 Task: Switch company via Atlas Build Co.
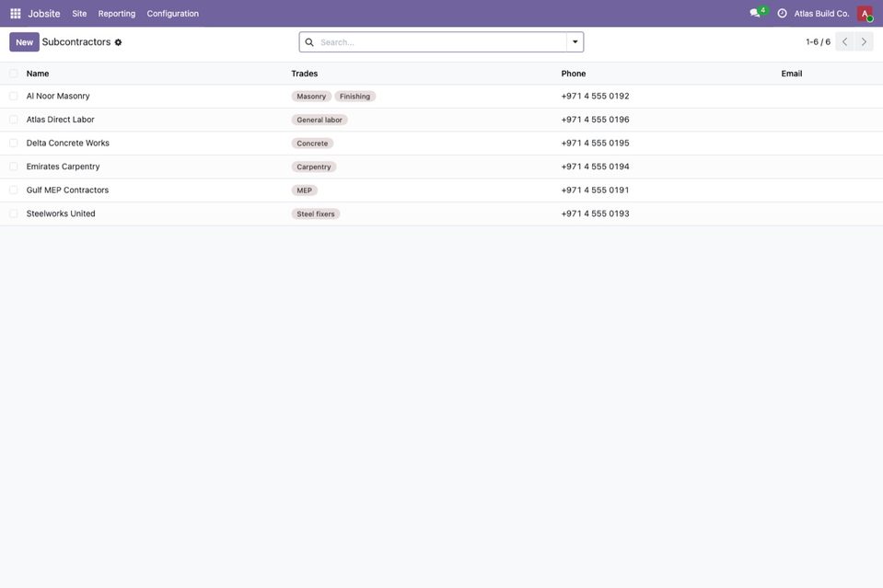coord(821,14)
